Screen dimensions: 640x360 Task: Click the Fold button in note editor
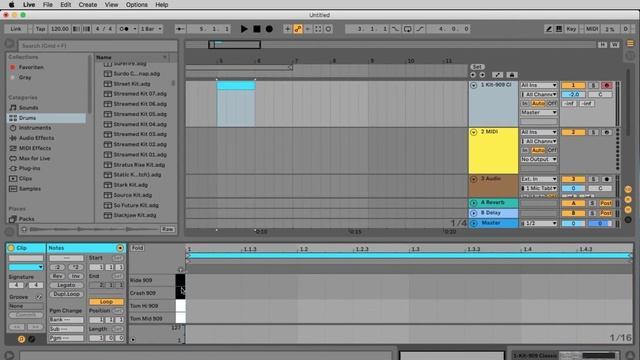point(138,248)
